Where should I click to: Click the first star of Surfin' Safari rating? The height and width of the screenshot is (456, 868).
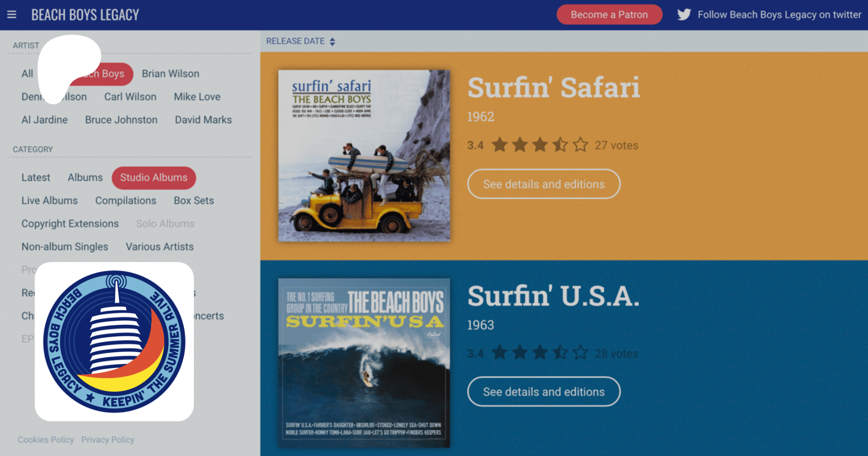click(x=500, y=145)
